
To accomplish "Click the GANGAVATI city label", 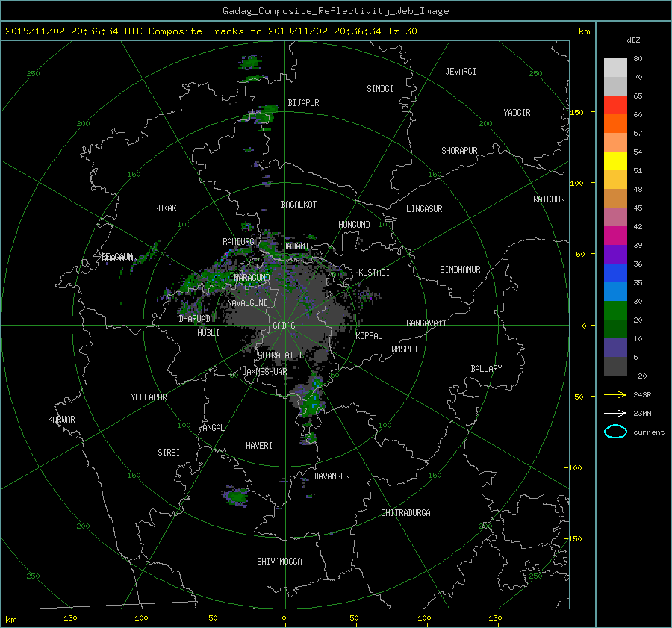I will pos(426,323).
